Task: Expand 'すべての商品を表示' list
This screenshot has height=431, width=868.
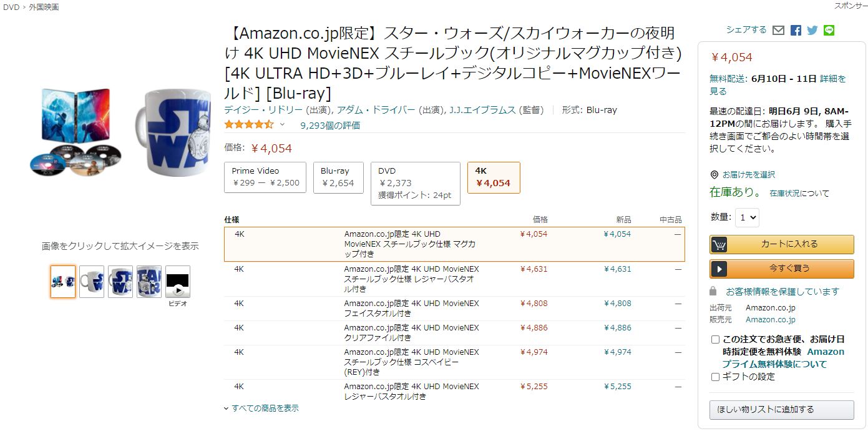Action: point(261,408)
